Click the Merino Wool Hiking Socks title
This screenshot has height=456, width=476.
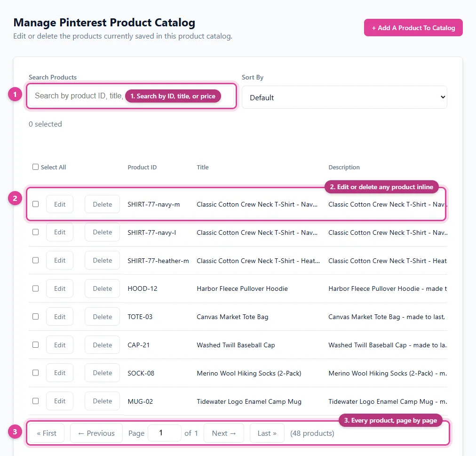(x=249, y=373)
